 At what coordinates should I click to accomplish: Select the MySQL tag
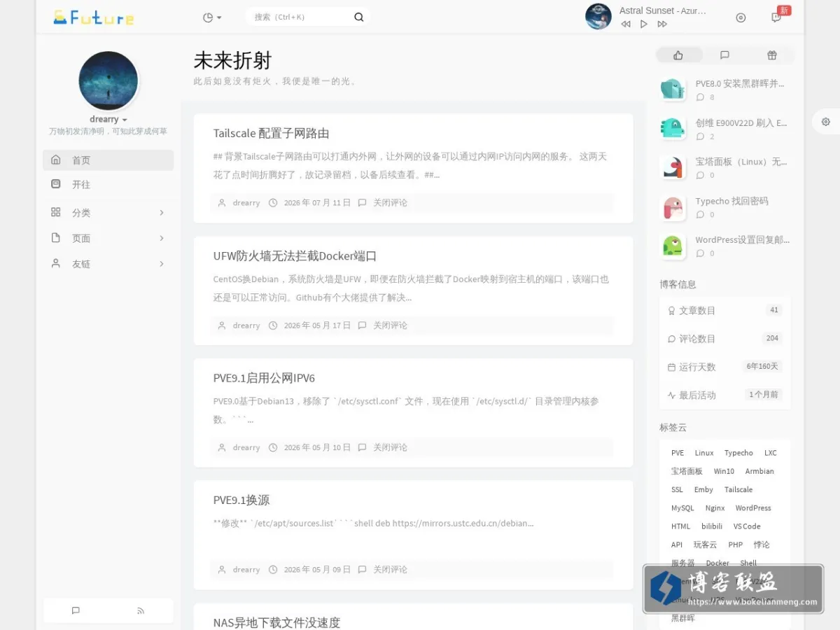coord(682,508)
